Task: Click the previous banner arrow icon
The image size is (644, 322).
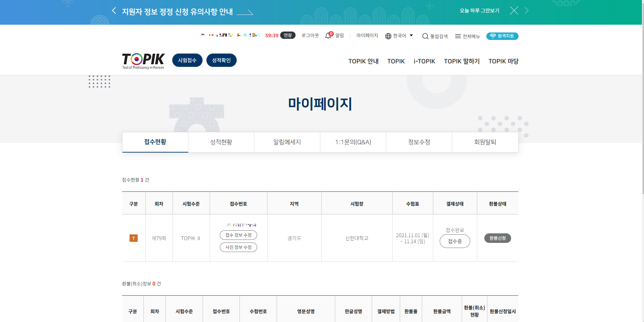Action: 114,11
